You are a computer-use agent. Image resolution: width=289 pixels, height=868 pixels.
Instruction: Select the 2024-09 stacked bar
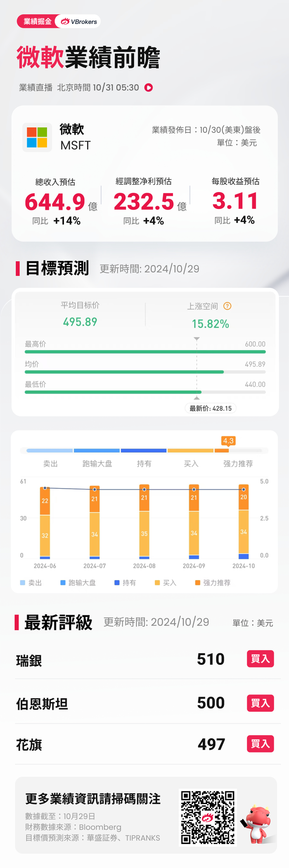tap(194, 521)
